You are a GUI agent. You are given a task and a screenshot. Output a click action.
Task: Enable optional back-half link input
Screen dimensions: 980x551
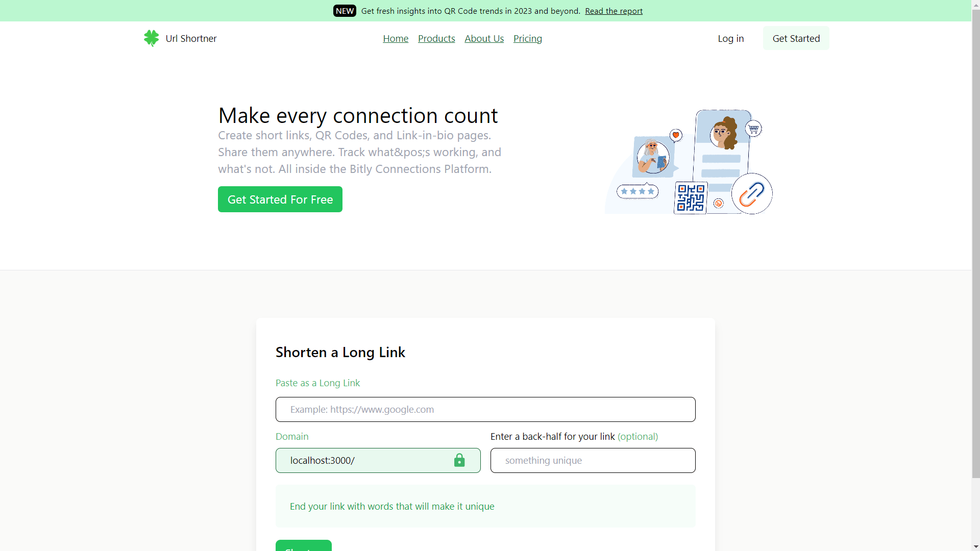pos(593,460)
